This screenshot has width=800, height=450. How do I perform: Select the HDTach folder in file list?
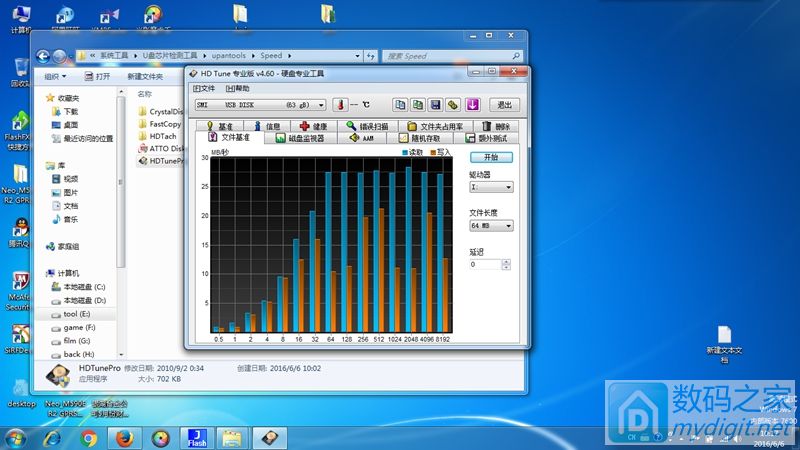coord(158,136)
